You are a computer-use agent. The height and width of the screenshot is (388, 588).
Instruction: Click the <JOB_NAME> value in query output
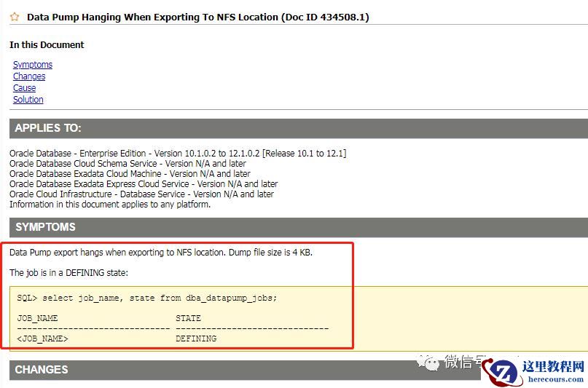click(x=42, y=338)
